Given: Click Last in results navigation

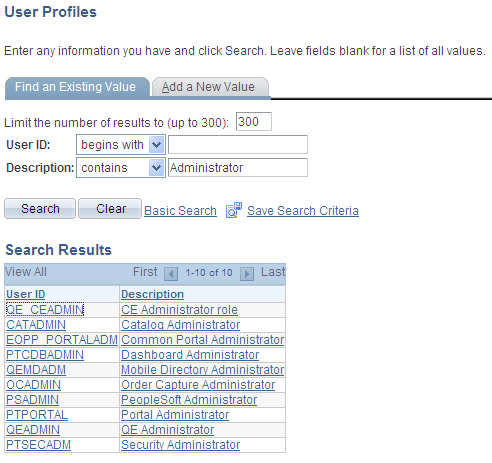Looking at the screenshot, I should (x=273, y=272).
